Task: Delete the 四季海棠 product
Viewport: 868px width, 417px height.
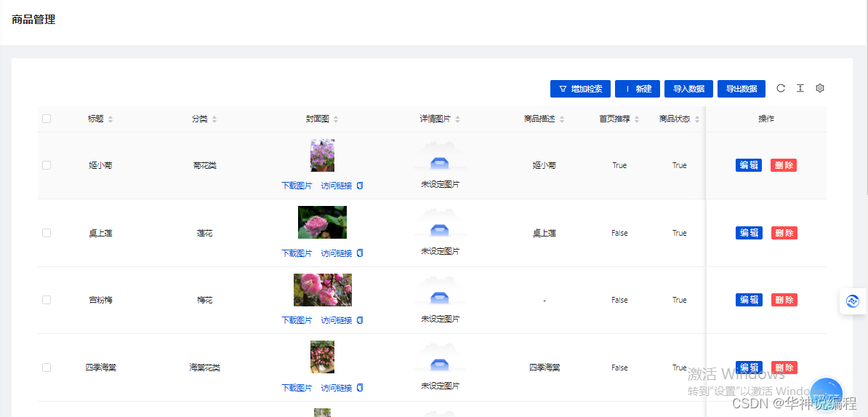Action: click(x=784, y=368)
